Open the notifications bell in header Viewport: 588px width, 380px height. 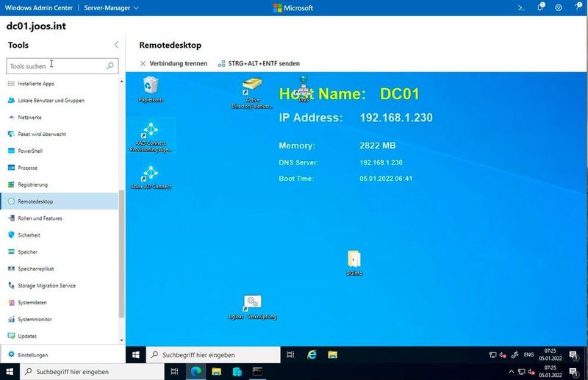(541, 7)
